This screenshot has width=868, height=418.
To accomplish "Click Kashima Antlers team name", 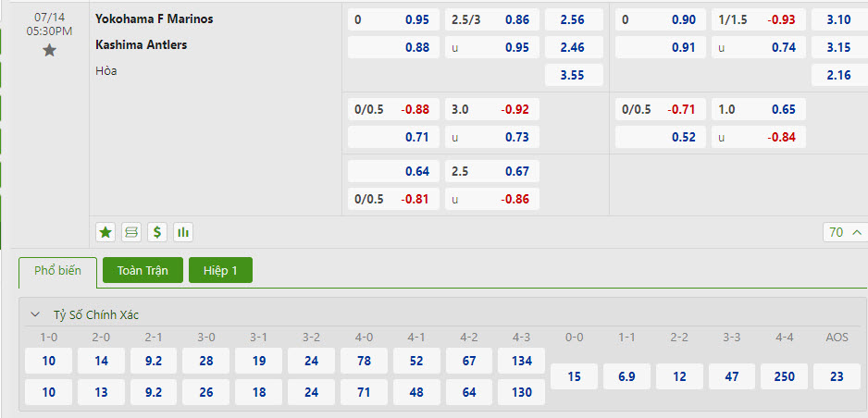I will (142, 44).
